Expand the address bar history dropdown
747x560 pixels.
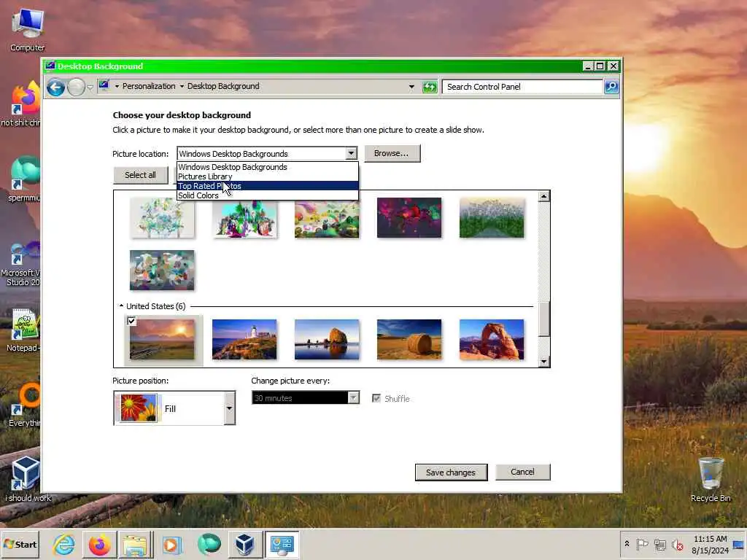coord(411,87)
